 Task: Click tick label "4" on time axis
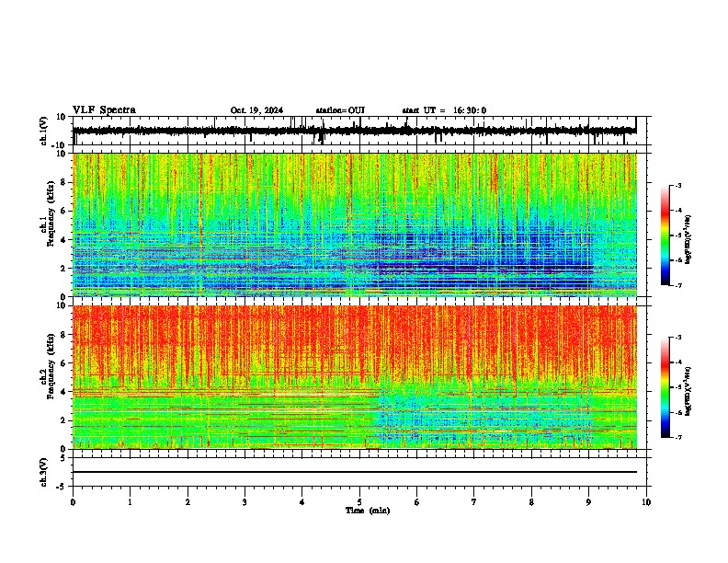pos(302,502)
